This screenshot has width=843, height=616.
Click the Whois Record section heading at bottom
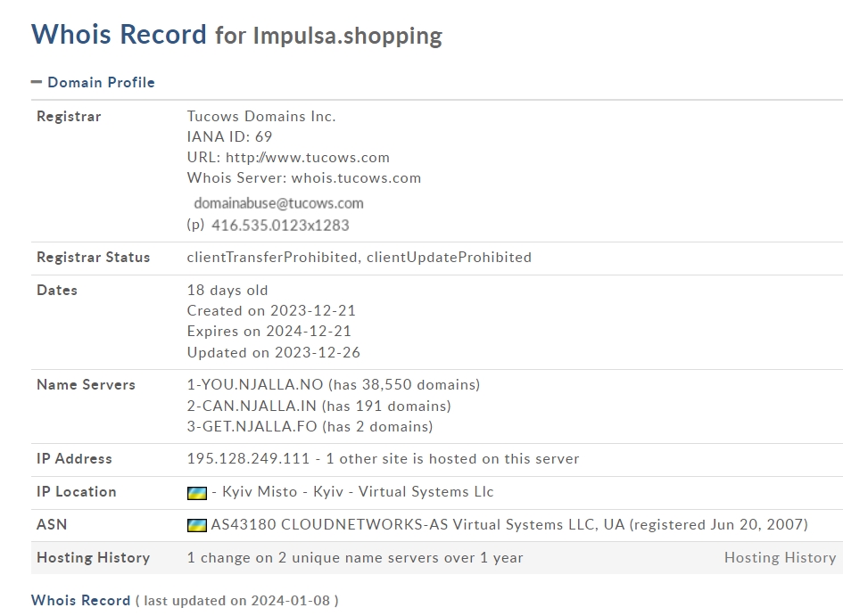[80, 600]
